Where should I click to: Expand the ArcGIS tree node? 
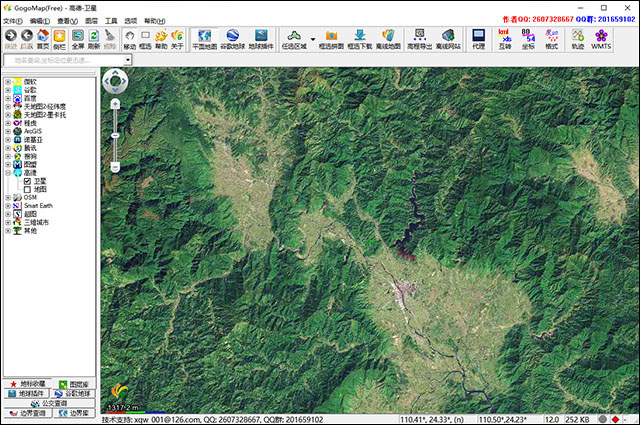pyautogui.click(x=8, y=131)
